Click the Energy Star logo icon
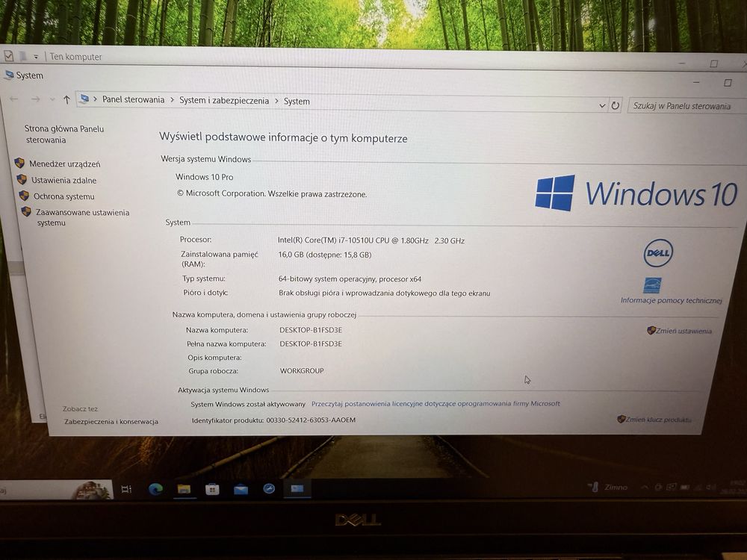This screenshot has height=560, width=747. coord(652,285)
